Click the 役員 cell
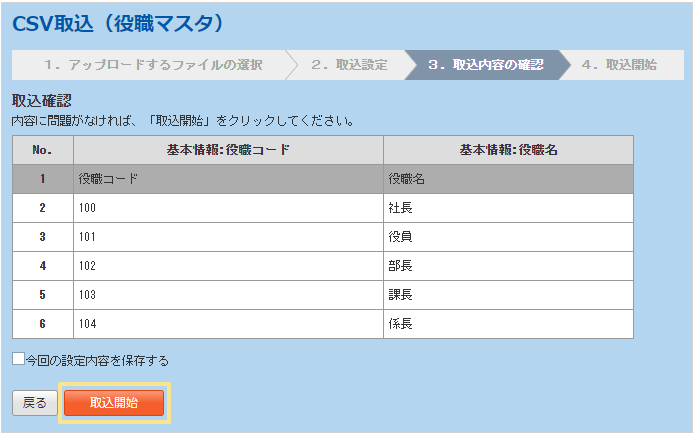Image resolution: width=695 pixels, height=434 pixels. (x=508, y=237)
